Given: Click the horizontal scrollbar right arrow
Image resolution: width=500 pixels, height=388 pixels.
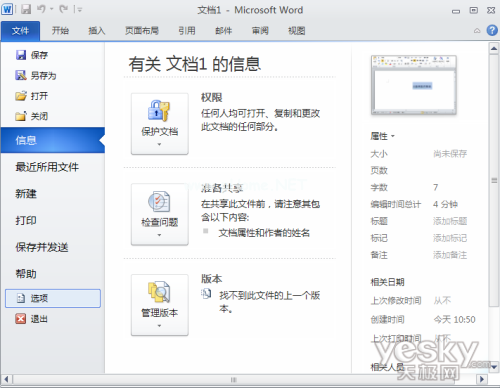Looking at the screenshot, I should click(x=481, y=379).
